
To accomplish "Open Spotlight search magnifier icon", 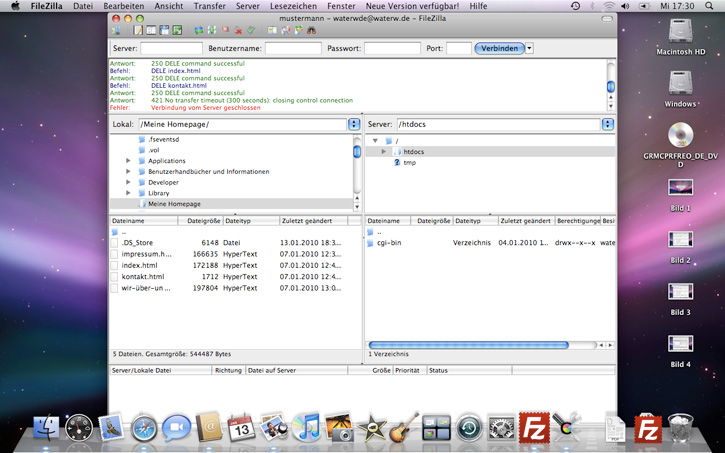I will click(x=709, y=6).
